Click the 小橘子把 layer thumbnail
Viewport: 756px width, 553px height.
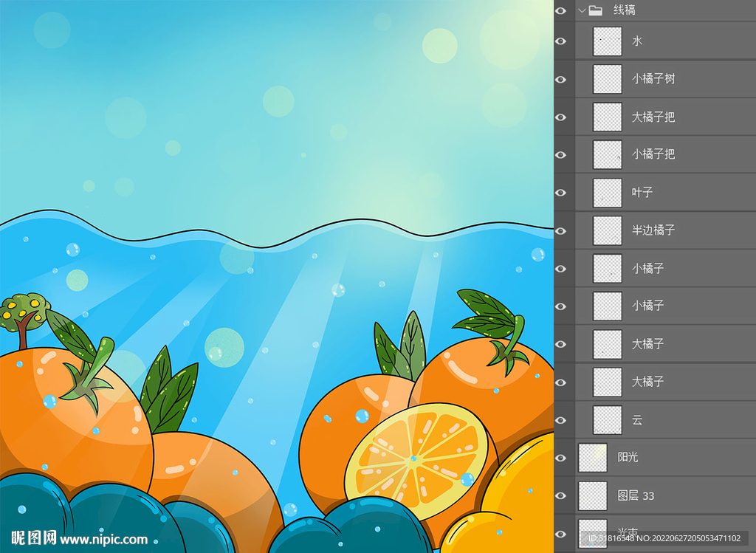tap(608, 155)
